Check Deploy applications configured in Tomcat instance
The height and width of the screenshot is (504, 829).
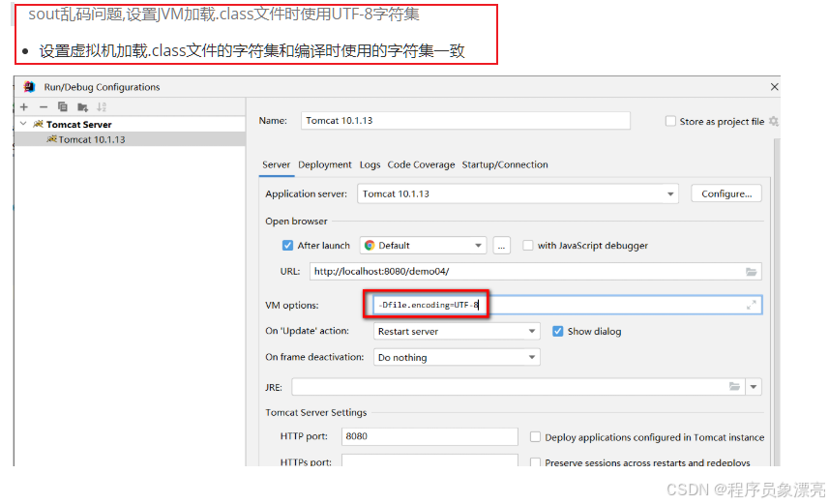click(x=535, y=437)
